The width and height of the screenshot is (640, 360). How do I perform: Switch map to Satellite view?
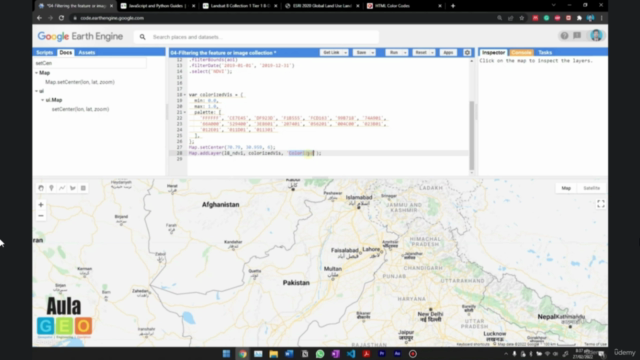tap(591, 188)
